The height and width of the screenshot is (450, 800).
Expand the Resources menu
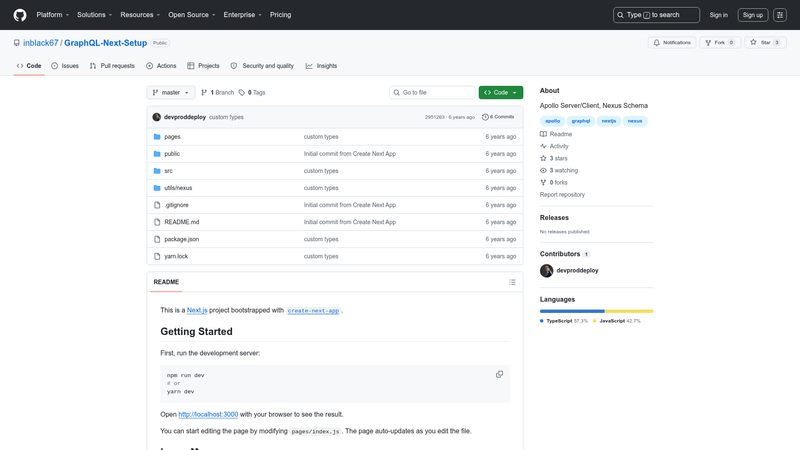click(140, 15)
